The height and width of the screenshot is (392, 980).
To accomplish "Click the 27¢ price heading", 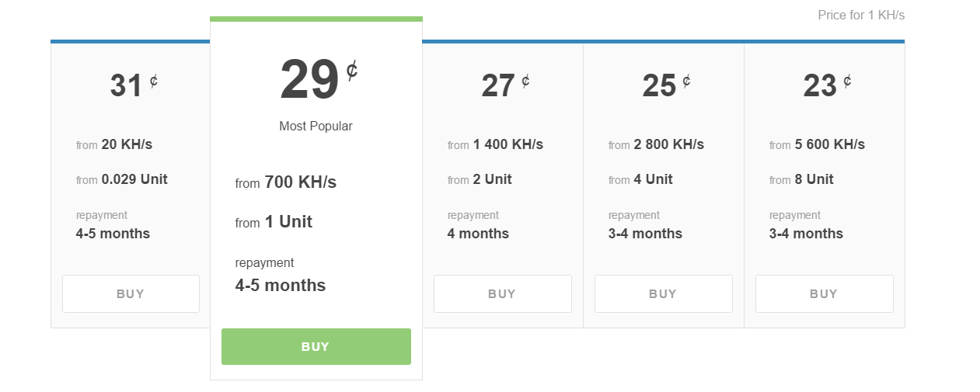I will coord(502,85).
